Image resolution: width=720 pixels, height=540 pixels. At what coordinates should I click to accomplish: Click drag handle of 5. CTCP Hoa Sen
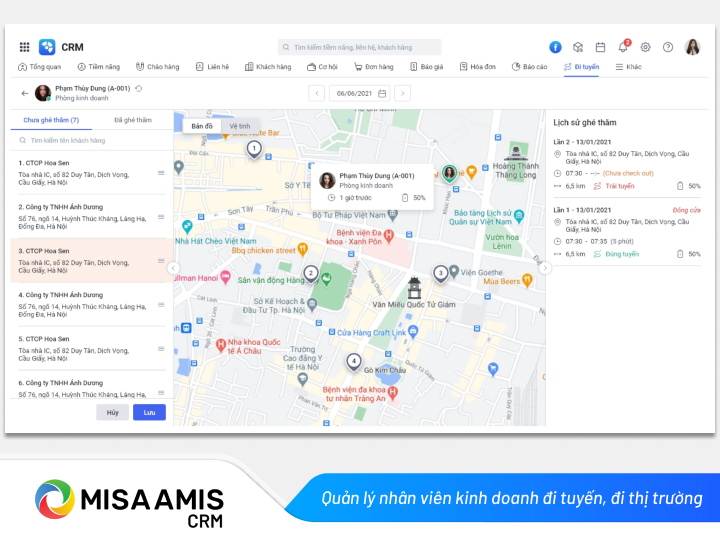(x=161, y=349)
